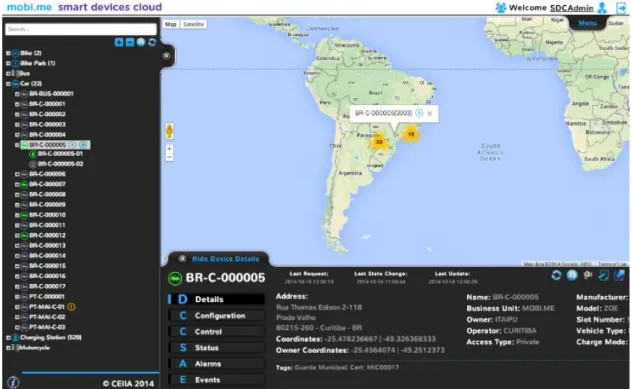
Task: Open the user profile icon next to SDCAdmin
Action: click(602, 8)
